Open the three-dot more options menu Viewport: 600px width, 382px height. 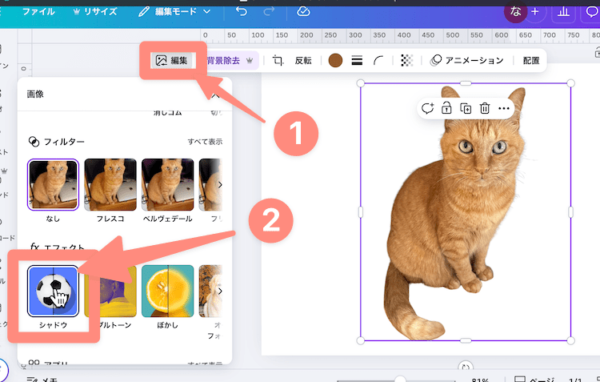(504, 108)
